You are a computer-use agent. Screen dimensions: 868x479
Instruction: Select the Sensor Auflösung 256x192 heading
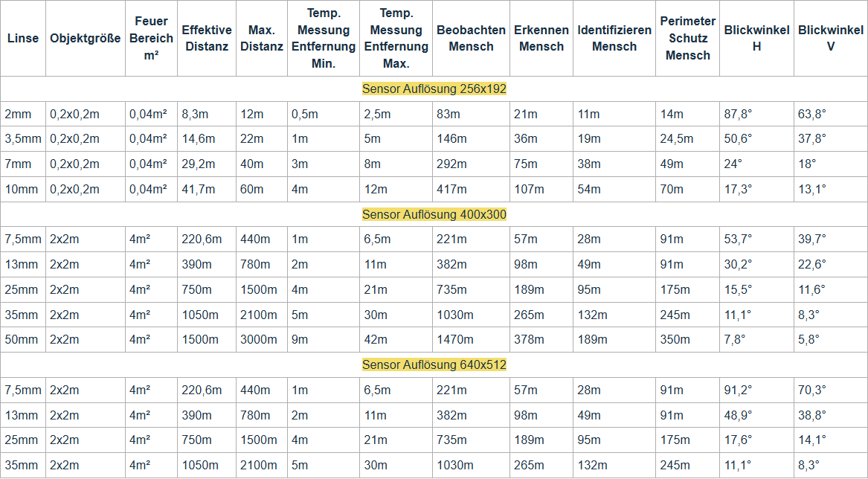434,89
